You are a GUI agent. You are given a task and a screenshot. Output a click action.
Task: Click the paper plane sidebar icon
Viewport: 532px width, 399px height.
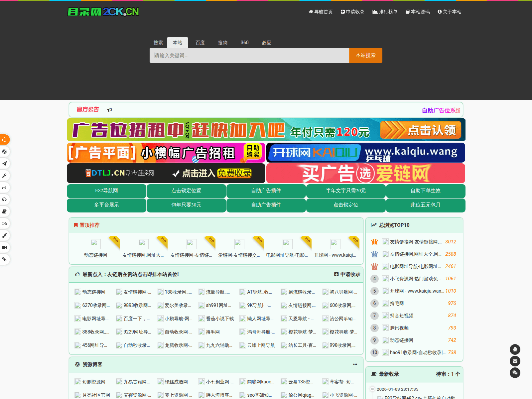coord(5,164)
